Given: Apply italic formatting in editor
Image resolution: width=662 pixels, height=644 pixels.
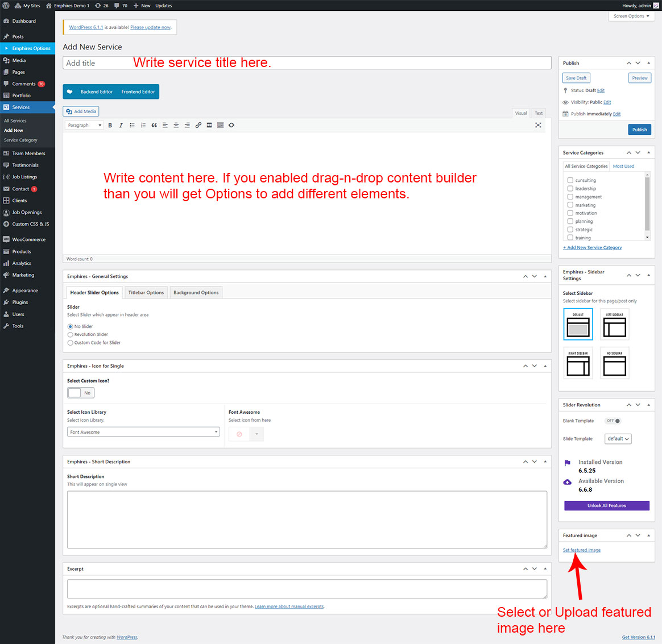Looking at the screenshot, I should 121,125.
